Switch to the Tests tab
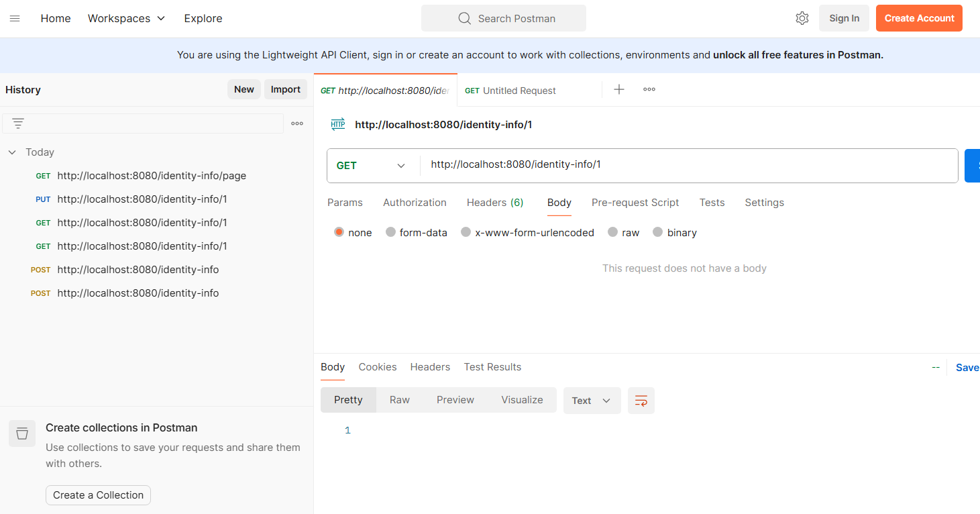Screen dimensions: 980x514 coord(712,203)
